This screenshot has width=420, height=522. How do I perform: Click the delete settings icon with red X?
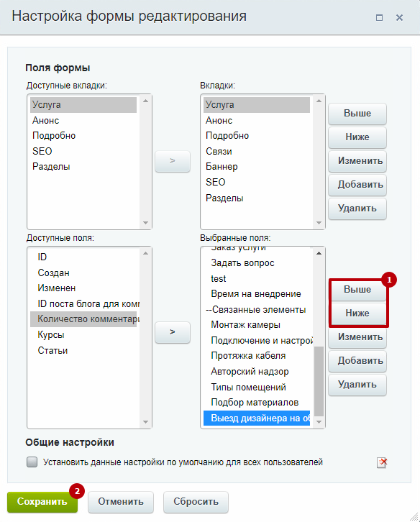(382, 462)
